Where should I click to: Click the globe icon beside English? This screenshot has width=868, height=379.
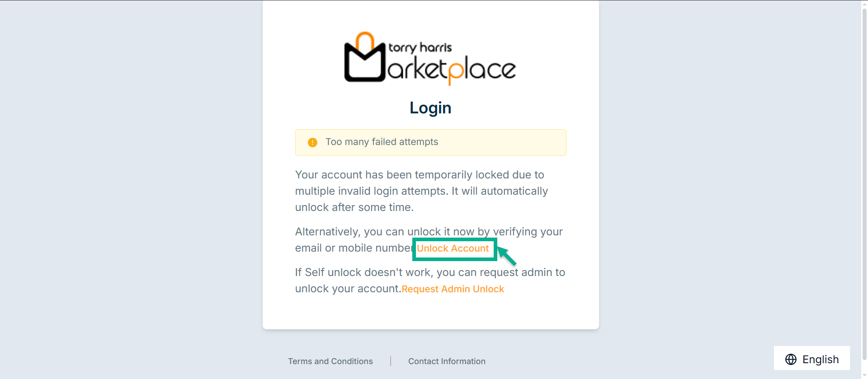791,359
